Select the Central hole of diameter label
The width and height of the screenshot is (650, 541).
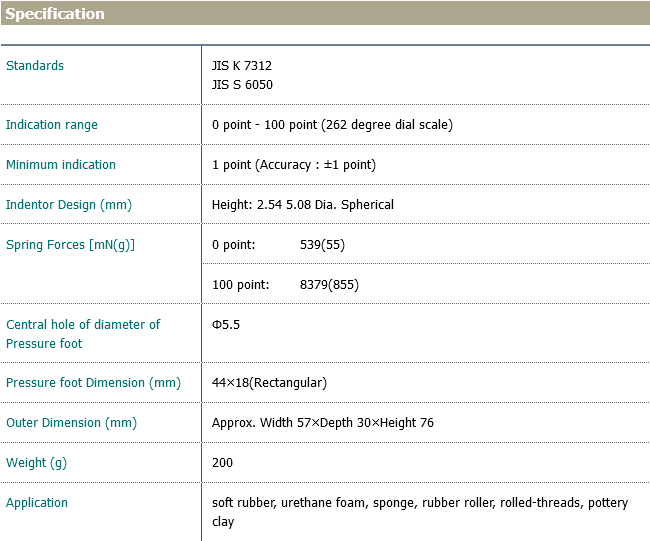(x=83, y=325)
